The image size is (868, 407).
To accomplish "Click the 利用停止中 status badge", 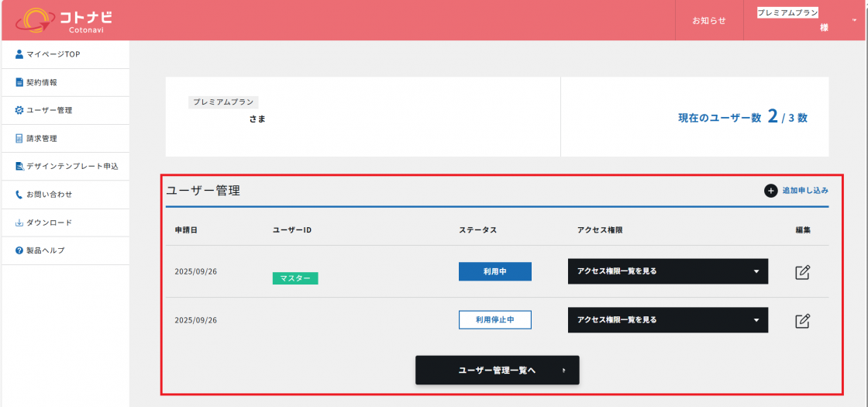I will [x=494, y=319].
